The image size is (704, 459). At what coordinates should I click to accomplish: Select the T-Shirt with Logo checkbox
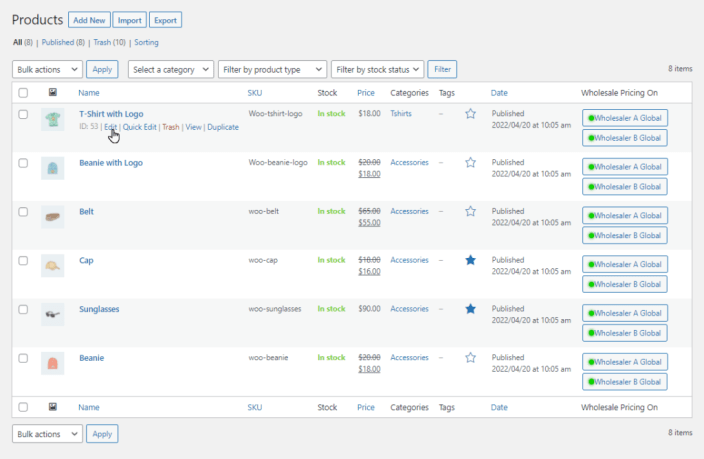[23, 115]
